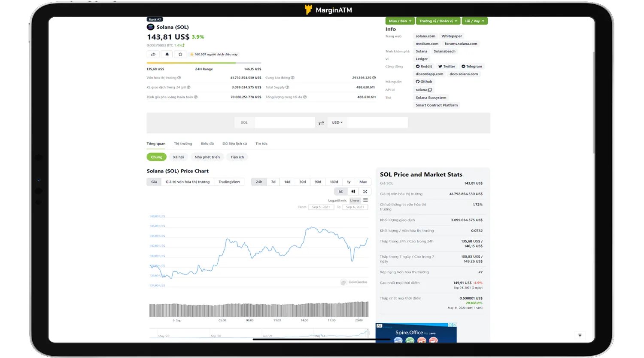Switch to the Dữ liệu lịch sử tab
Image resolution: width=644 pixels, height=358 pixels.
click(235, 144)
